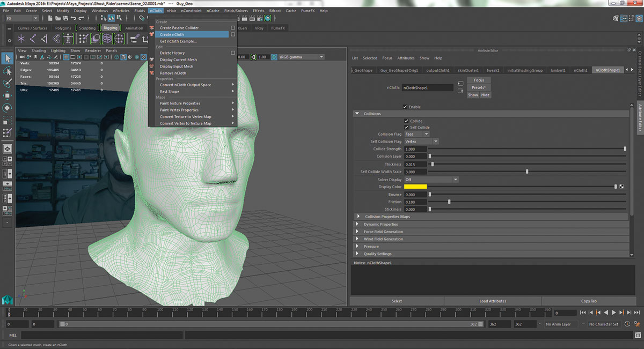
Task: Click the HumanIK skeleton shelf icon
Action: click(68, 39)
